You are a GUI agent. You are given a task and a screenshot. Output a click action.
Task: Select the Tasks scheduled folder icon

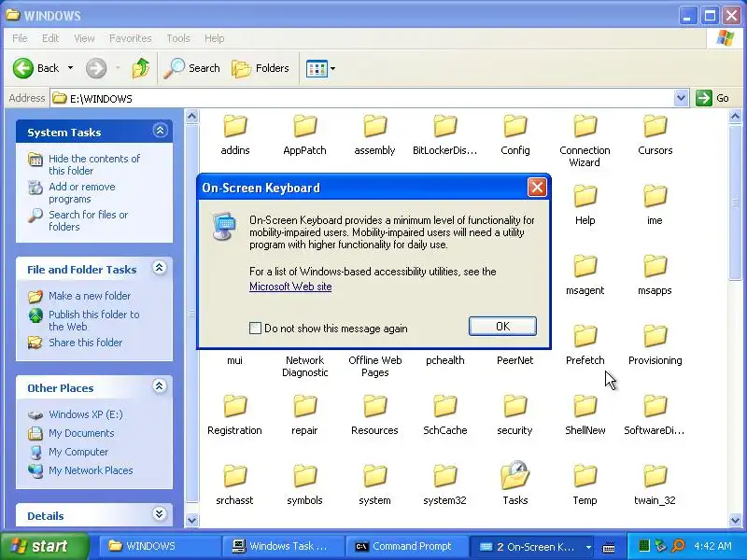[515, 475]
